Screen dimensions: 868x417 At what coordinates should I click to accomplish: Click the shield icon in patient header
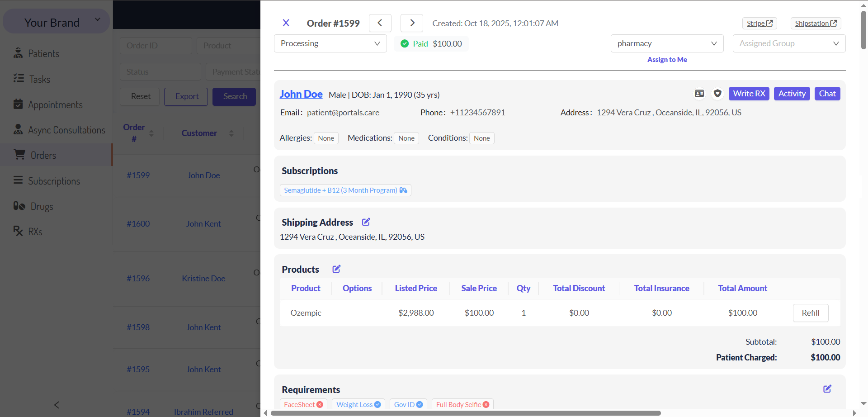717,94
